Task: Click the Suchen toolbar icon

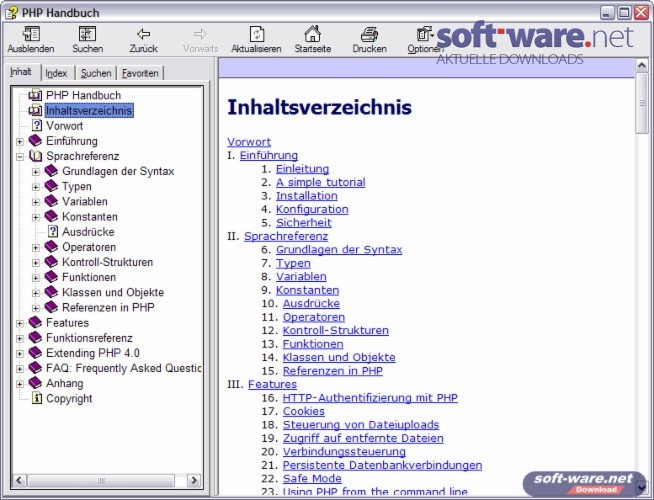Action: [87, 34]
